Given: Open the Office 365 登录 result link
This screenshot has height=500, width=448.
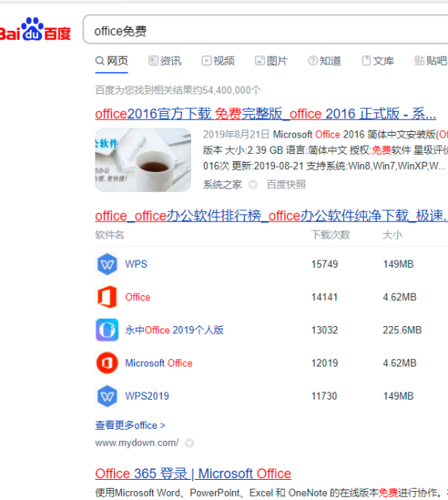Looking at the screenshot, I should (x=193, y=473).
